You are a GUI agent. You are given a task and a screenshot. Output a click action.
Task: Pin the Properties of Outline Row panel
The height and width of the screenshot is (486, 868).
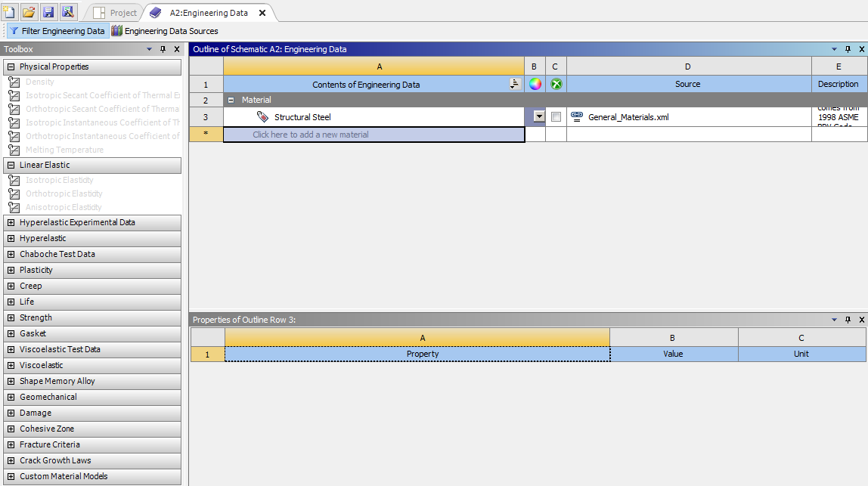848,320
